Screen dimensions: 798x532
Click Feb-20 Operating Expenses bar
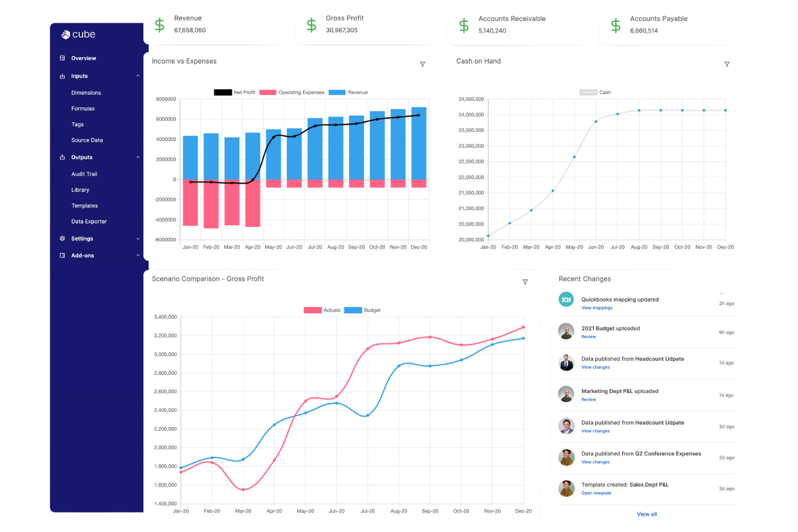211,204
